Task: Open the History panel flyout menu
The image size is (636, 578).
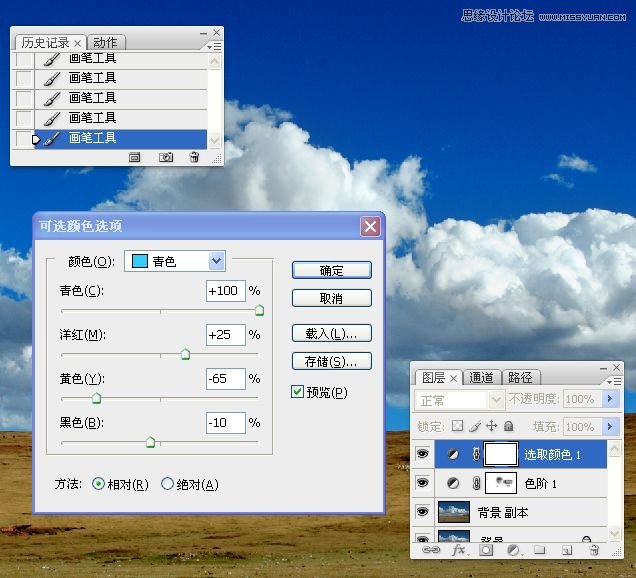Action: coord(214,47)
